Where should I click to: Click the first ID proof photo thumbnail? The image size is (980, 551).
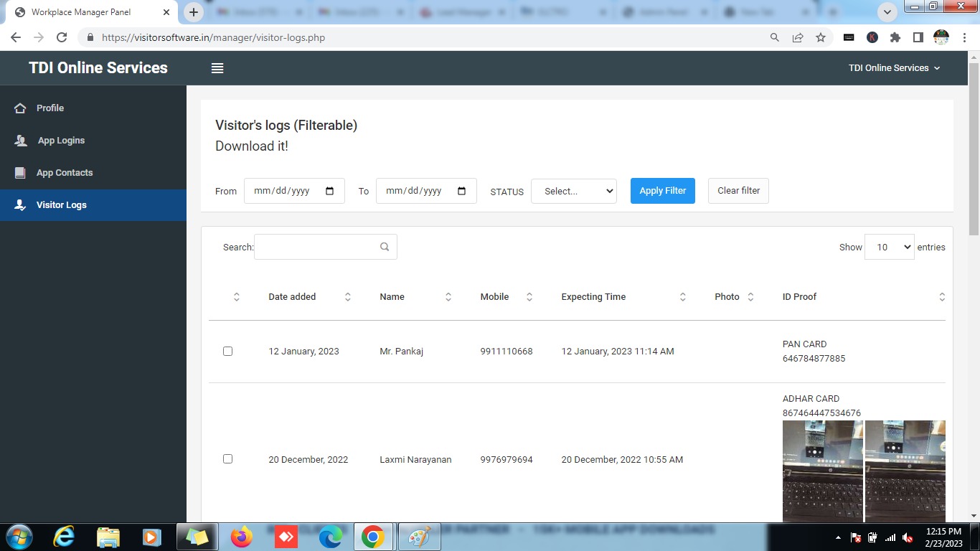click(822, 471)
